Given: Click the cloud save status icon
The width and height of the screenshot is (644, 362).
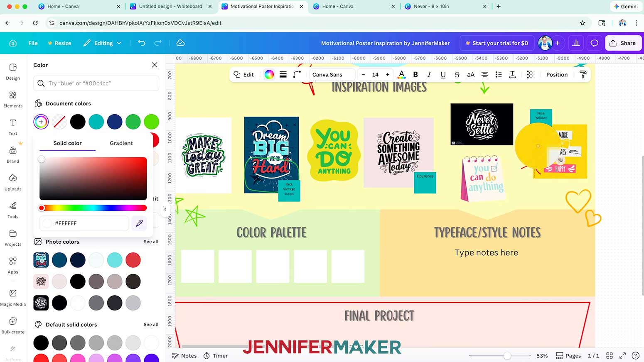Looking at the screenshot, I should (x=180, y=43).
